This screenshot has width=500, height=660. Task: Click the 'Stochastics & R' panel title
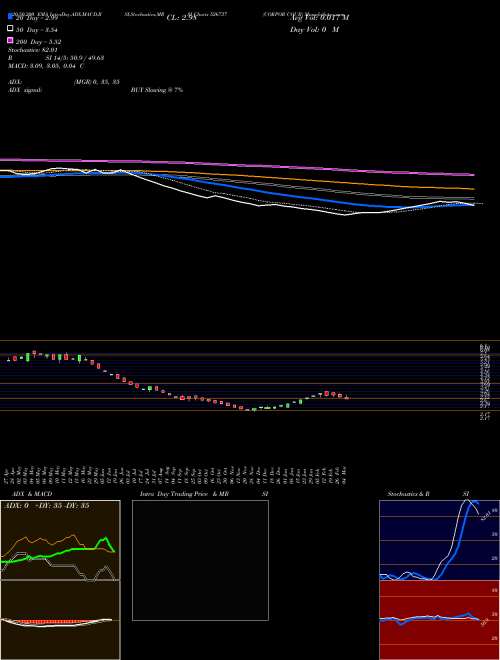click(408, 494)
